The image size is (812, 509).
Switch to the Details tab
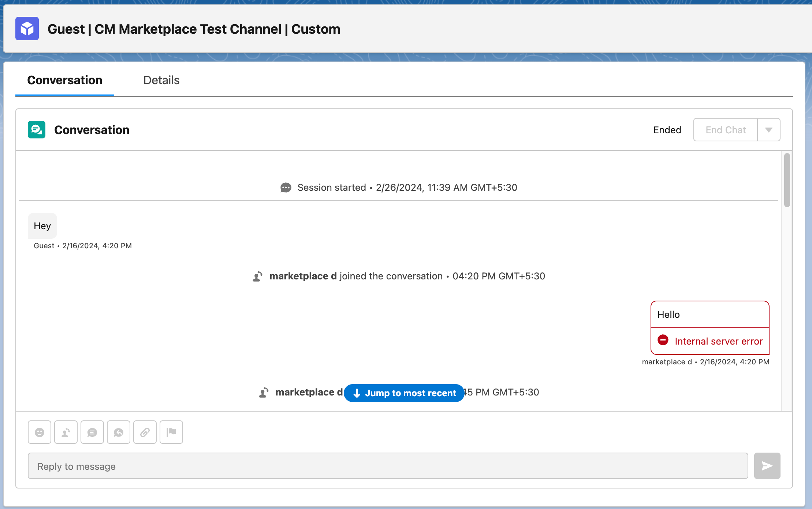[x=161, y=80]
